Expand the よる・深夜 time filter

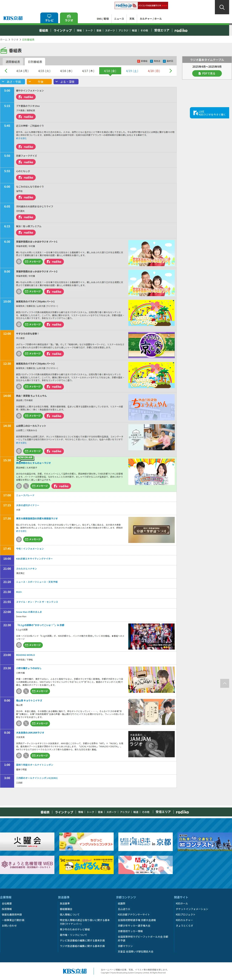(x=66, y=82)
